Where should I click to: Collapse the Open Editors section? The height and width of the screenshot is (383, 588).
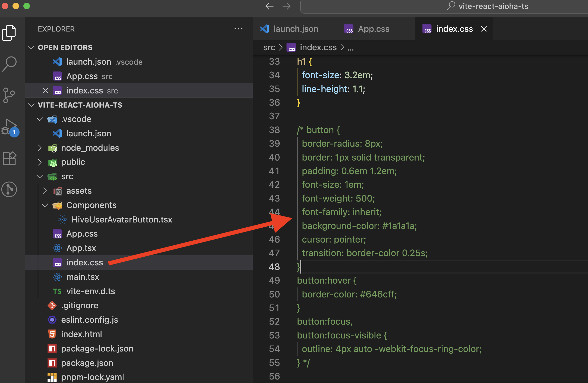point(31,48)
